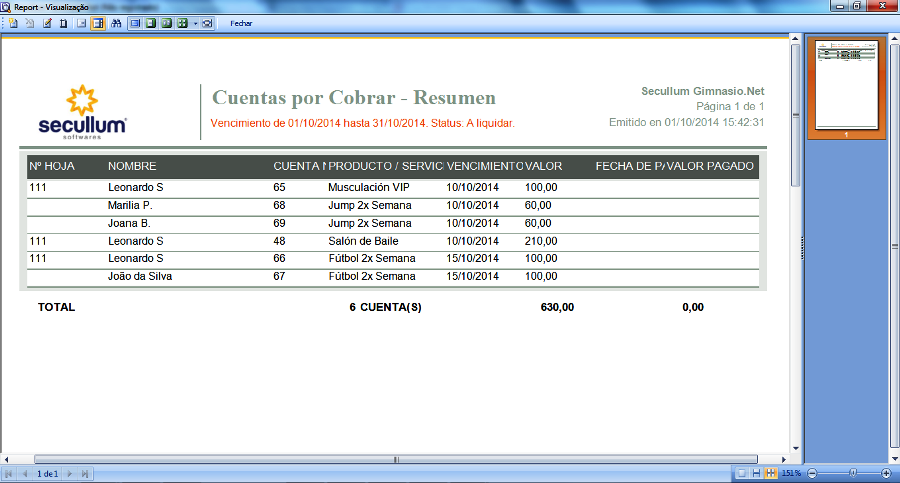Click the vertical scroll down arrow
The width and height of the screenshot is (900, 483).
[795, 449]
